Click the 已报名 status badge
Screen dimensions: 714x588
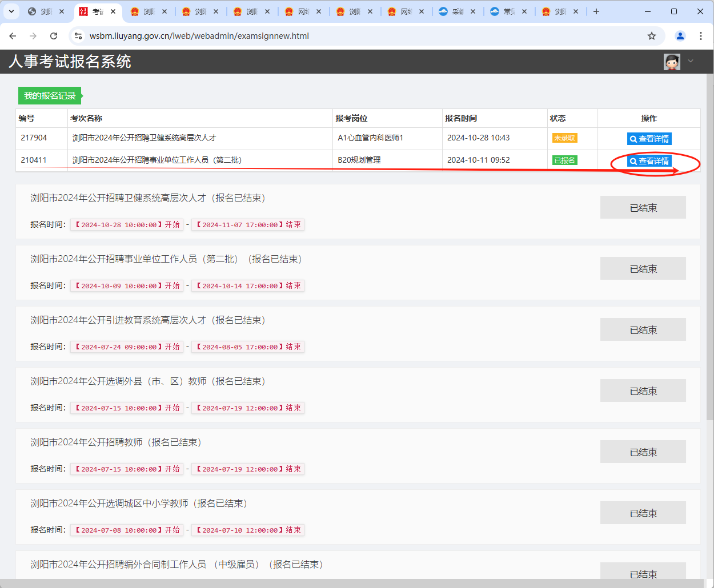pyautogui.click(x=564, y=160)
